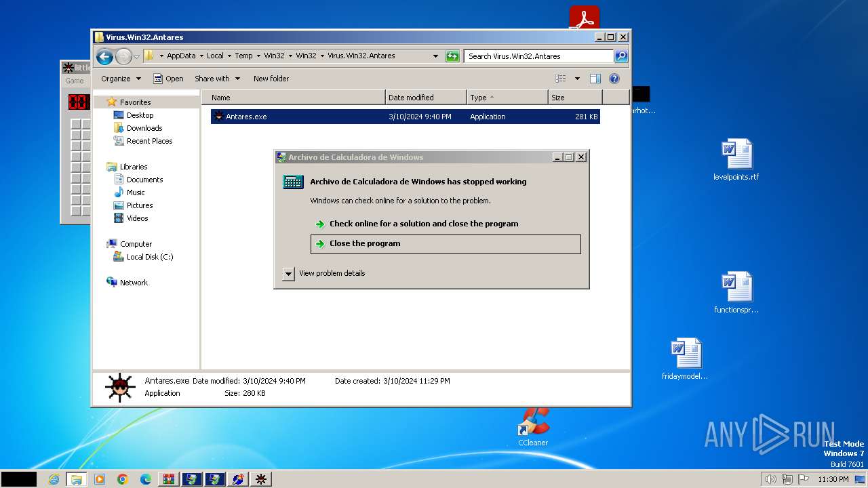Click Temp in the address breadcrumb

click(243, 56)
